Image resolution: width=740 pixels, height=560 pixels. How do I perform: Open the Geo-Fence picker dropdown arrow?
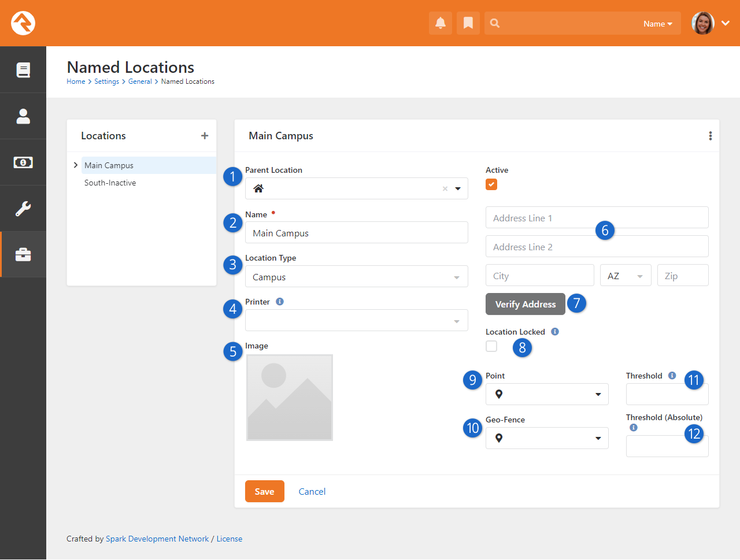point(598,438)
